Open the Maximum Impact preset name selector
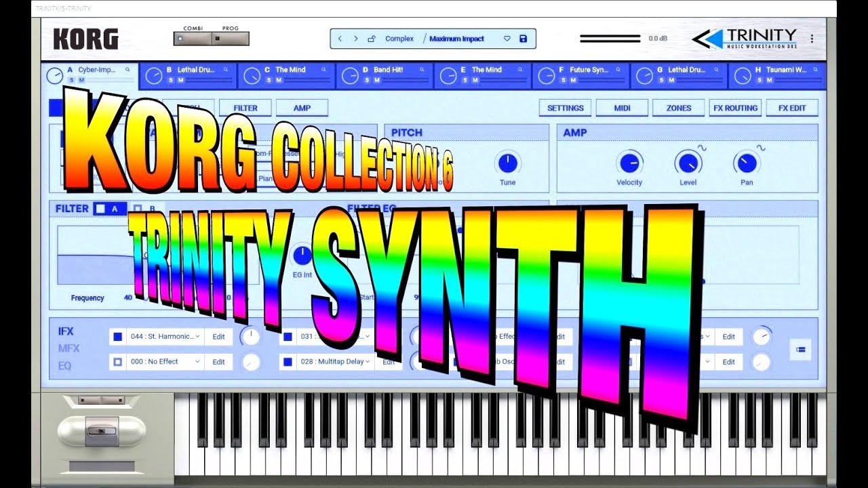This screenshot has width=868, height=488. click(456, 39)
